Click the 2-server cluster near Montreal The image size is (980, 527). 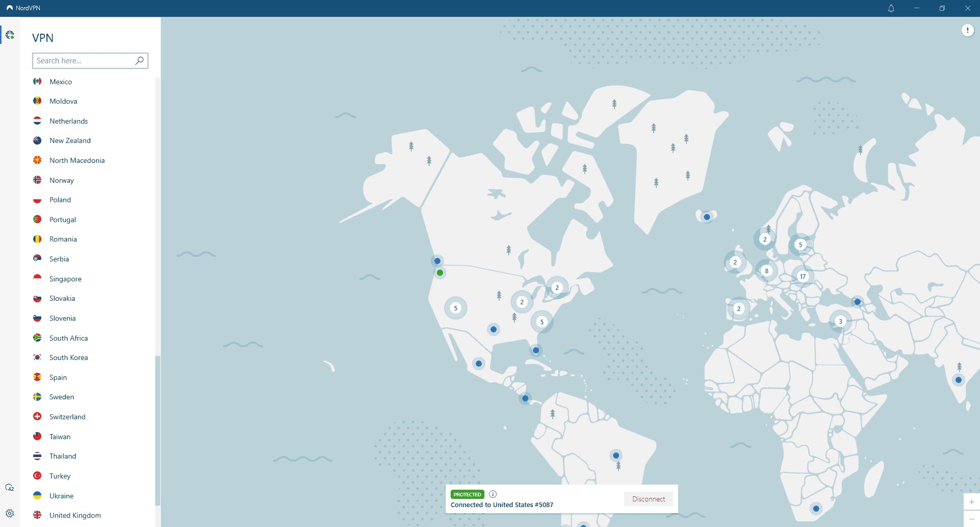(557, 288)
